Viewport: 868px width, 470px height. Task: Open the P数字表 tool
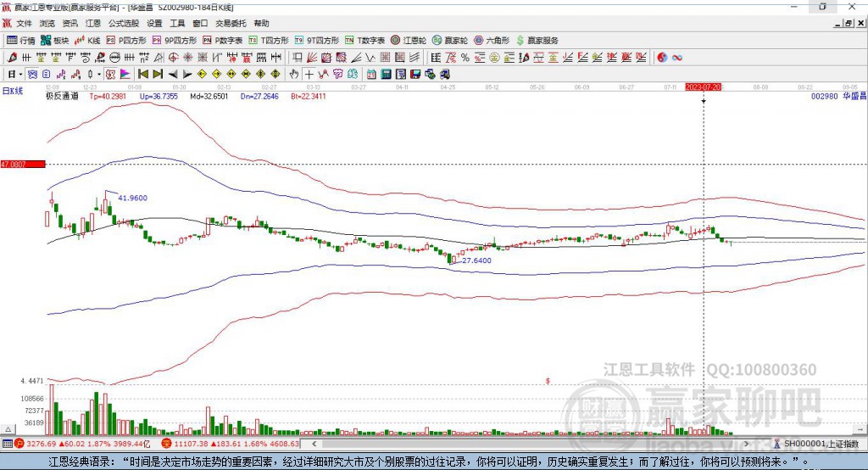click(222, 41)
